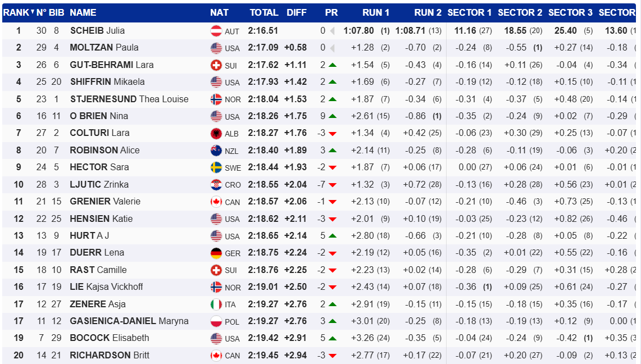This screenshot has height=364, width=641.
Task: Click Germany flag in Duerr row
Action: coord(216,253)
